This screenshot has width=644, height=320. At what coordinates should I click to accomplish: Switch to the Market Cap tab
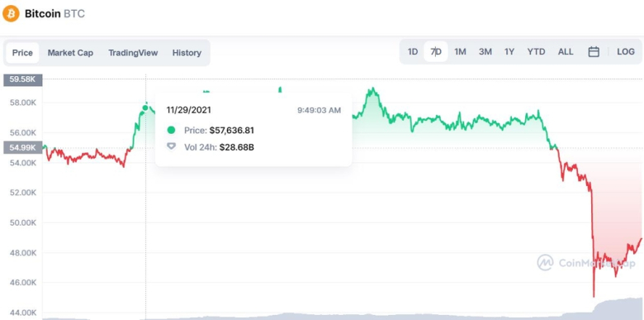tap(70, 53)
